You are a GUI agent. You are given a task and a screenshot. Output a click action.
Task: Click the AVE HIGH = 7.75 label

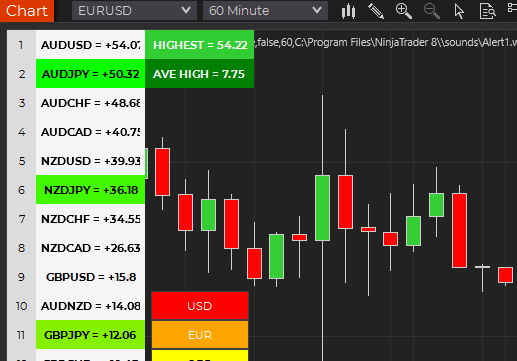200,74
